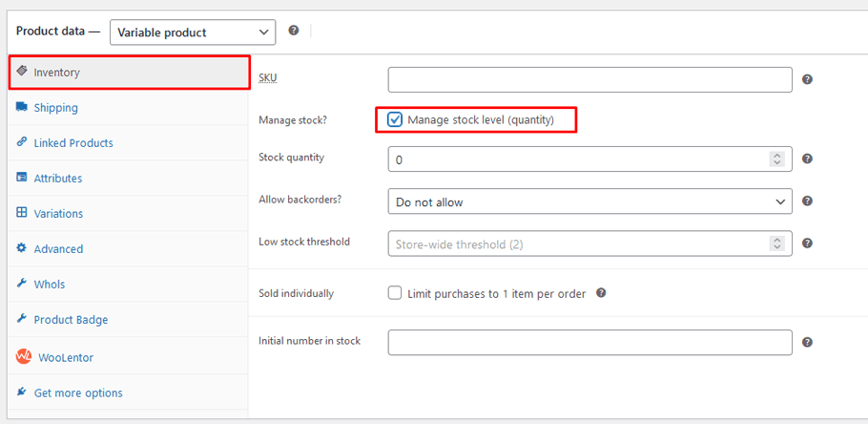Click the Allow backorders help icon
The image size is (868, 424).
(x=807, y=201)
